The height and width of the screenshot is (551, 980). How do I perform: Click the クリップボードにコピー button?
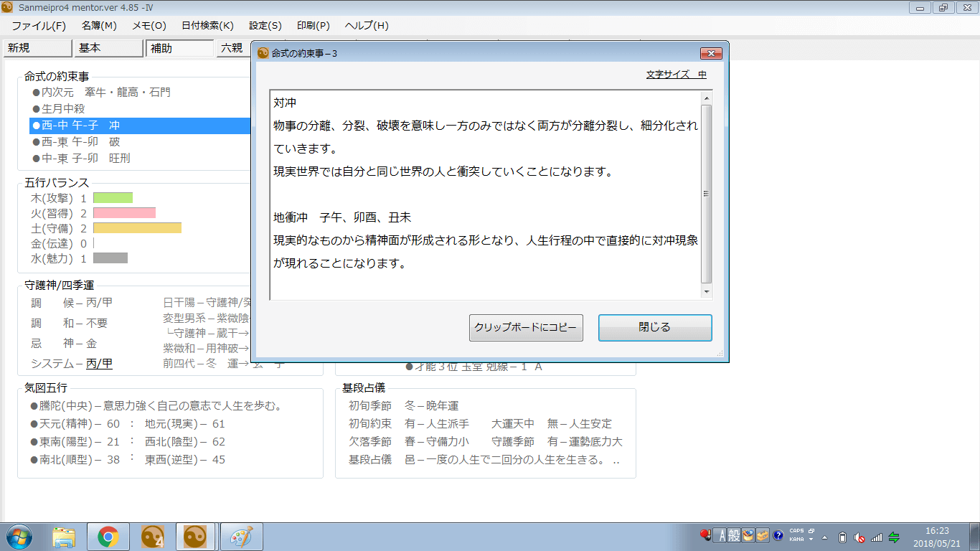(526, 328)
